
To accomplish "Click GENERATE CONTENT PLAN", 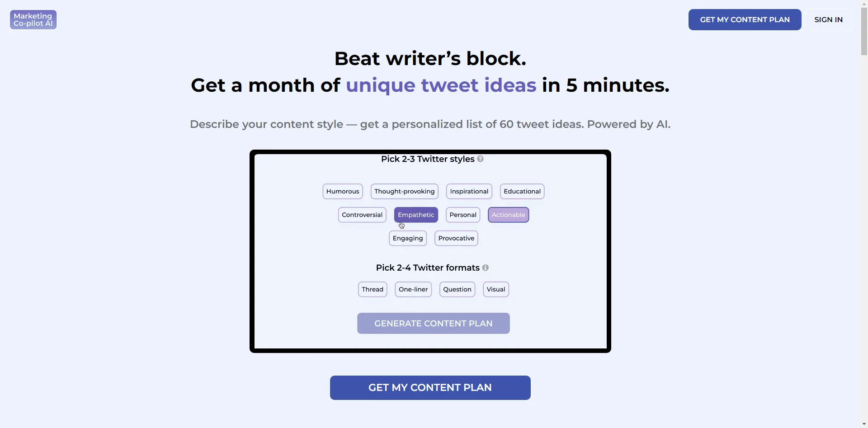I will coord(433,323).
